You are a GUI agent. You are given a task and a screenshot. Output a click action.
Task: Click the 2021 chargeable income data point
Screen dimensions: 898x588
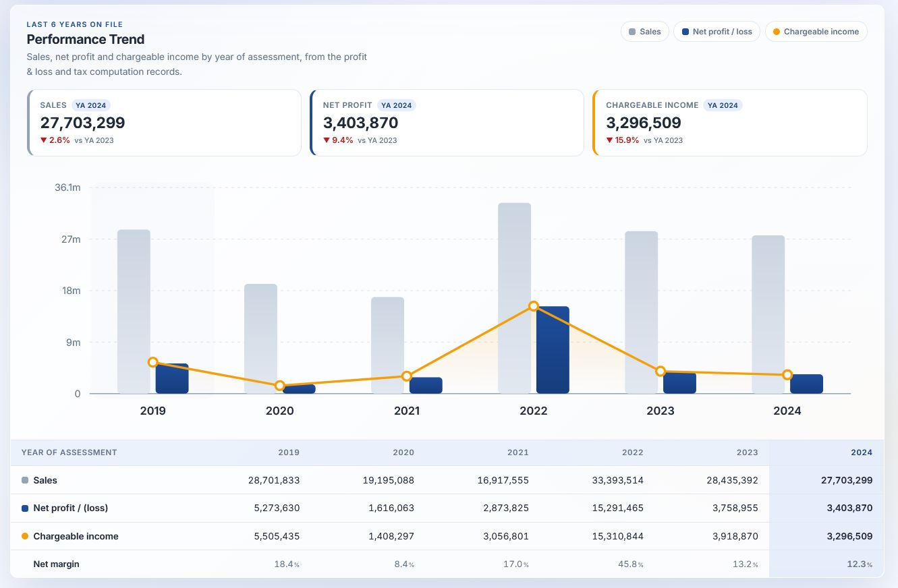coord(407,376)
